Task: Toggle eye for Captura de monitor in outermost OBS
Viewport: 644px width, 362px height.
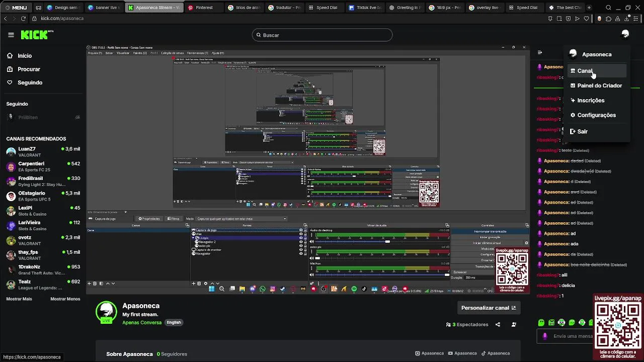Action: (301, 250)
